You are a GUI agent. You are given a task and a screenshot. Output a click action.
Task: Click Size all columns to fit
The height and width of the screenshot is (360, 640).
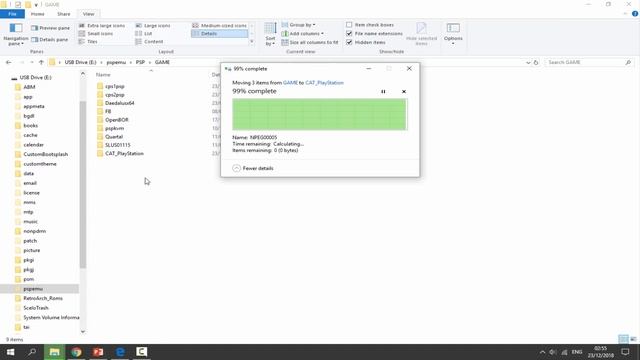(x=310, y=42)
